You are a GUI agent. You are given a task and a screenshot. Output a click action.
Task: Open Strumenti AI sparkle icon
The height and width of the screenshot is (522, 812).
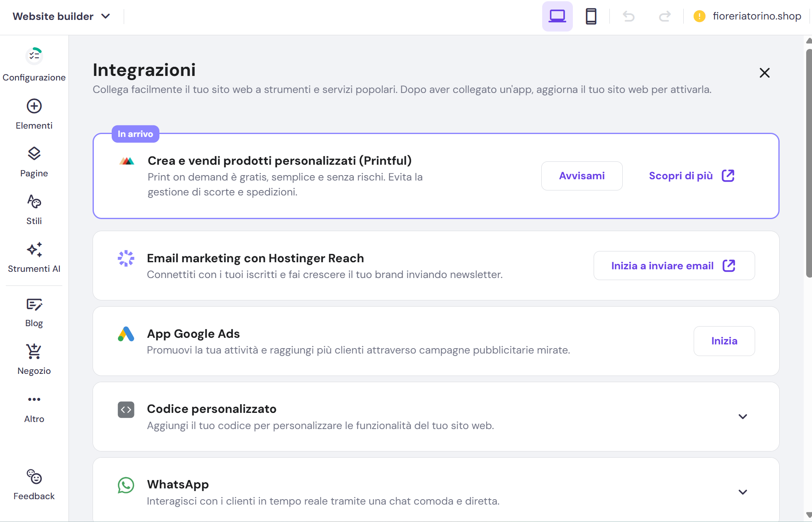point(34,249)
